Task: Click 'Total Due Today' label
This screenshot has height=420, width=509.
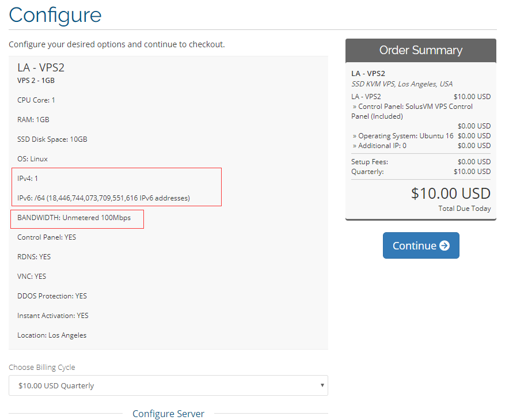Action: pos(465,209)
